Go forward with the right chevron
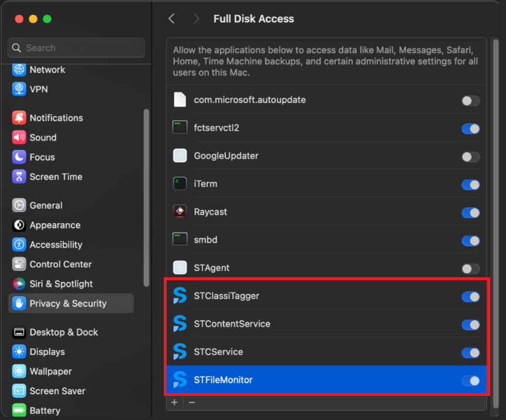Screen dimensions: 506x420 (x=196, y=19)
